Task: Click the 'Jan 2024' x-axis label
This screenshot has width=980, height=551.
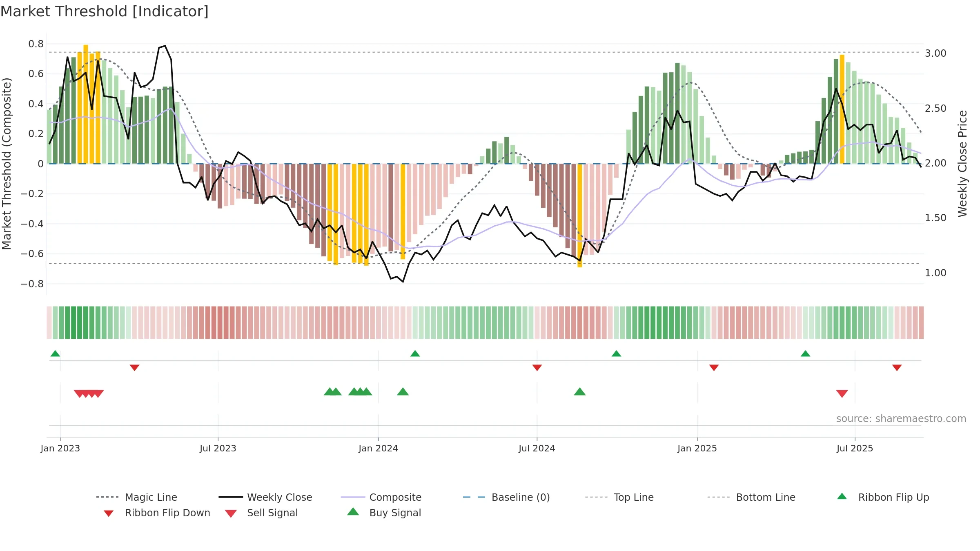Action: tap(378, 448)
